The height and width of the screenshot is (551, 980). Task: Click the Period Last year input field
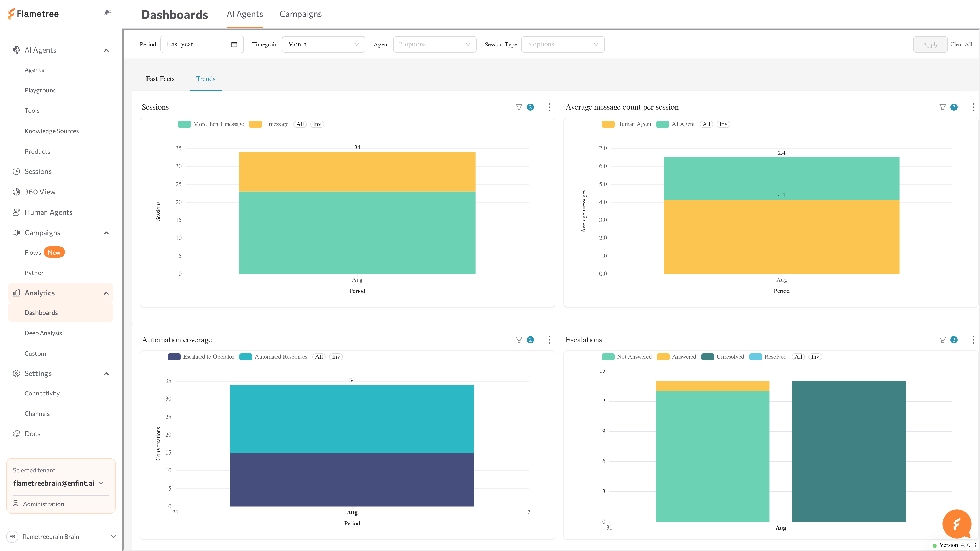click(202, 44)
